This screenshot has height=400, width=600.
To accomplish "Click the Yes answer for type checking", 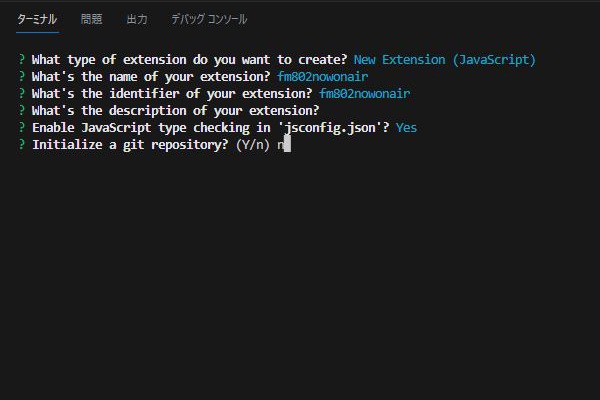I will click(406, 127).
